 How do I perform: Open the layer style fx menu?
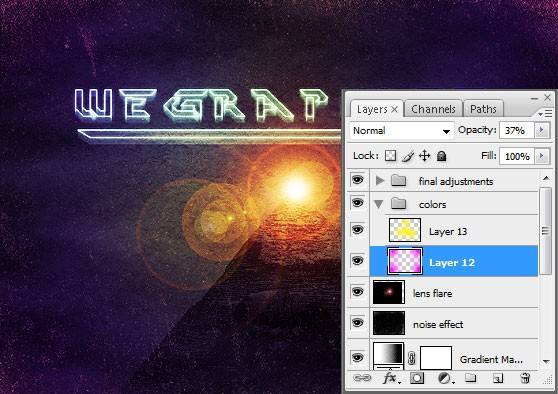coord(391,378)
